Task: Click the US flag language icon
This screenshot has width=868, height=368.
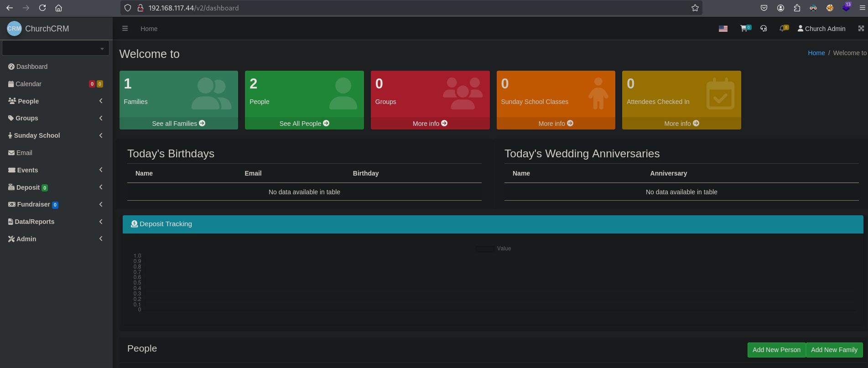Action: 723,28
